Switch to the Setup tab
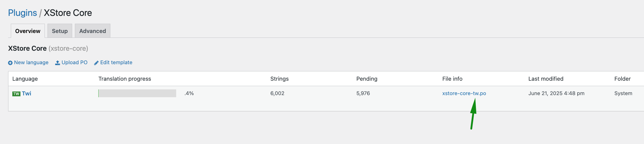Screen dimensions: 644x144 (60, 31)
